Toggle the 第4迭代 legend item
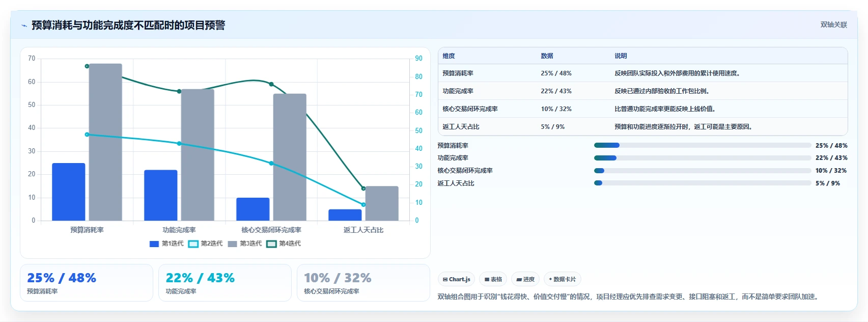Screen dimensions: 868x322 point(284,244)
